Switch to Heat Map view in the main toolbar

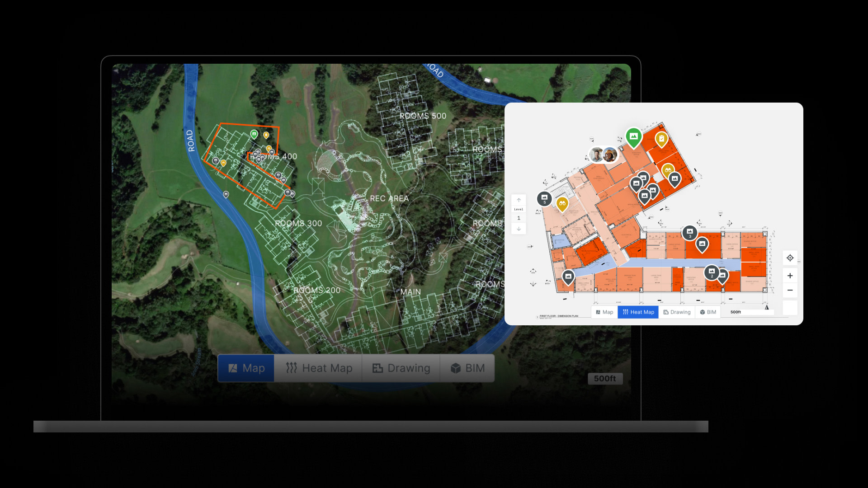coord(319,368)
